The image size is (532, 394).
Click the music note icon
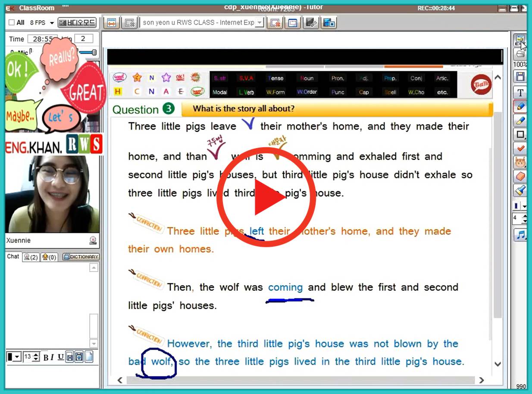520,235
